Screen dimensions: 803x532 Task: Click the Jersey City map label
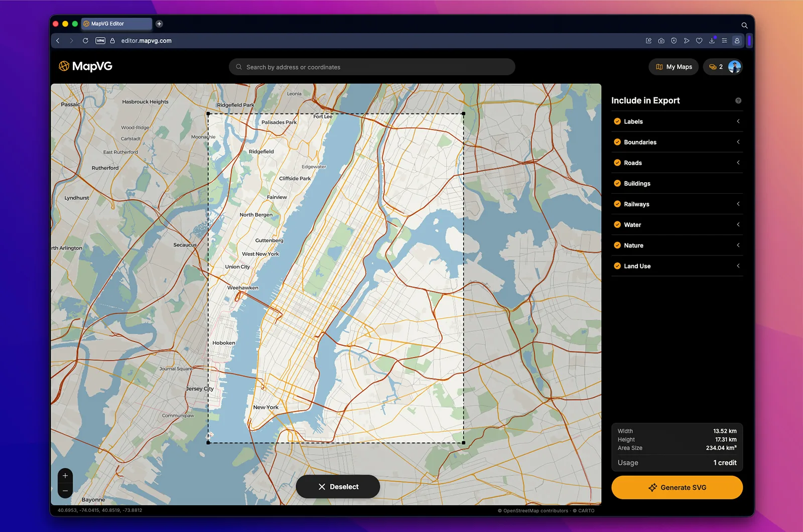click(200, 389)
